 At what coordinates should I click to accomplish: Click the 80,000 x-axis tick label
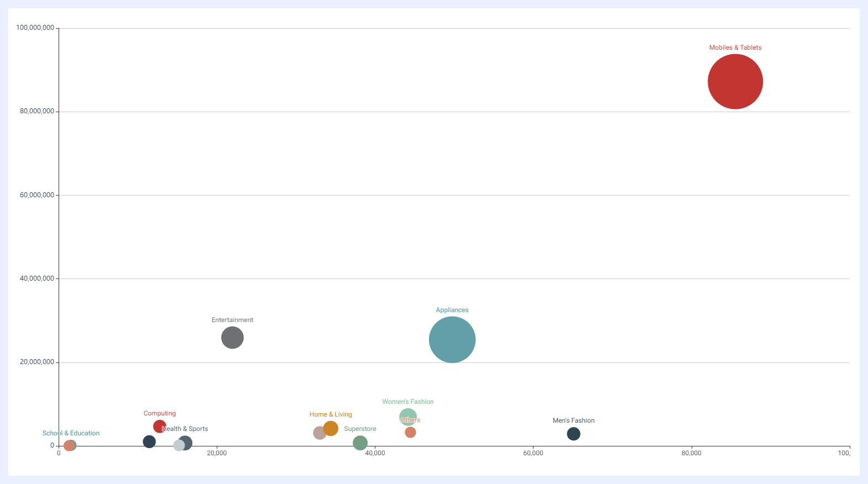point(691,453)
